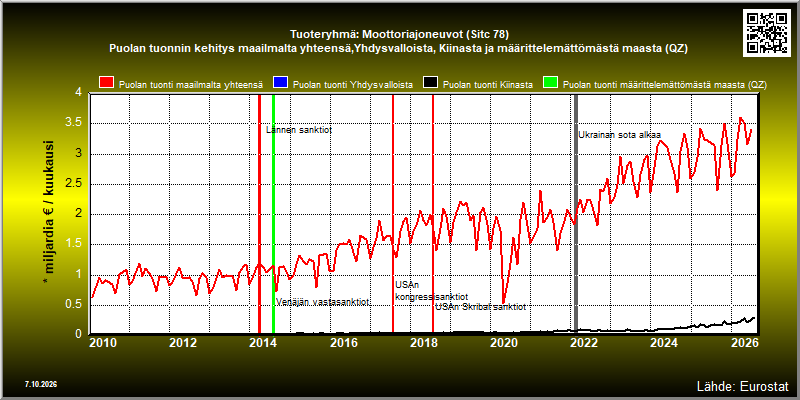Click the y-axis value 0
The height and width of the screenshot is (400, 800).
pyautogui.click(x=79, y=334)
